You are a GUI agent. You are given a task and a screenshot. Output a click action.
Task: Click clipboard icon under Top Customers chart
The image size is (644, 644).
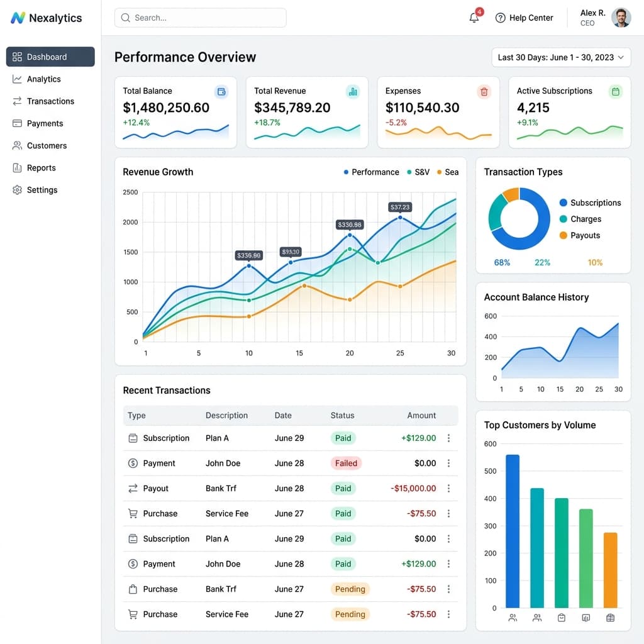562,618
